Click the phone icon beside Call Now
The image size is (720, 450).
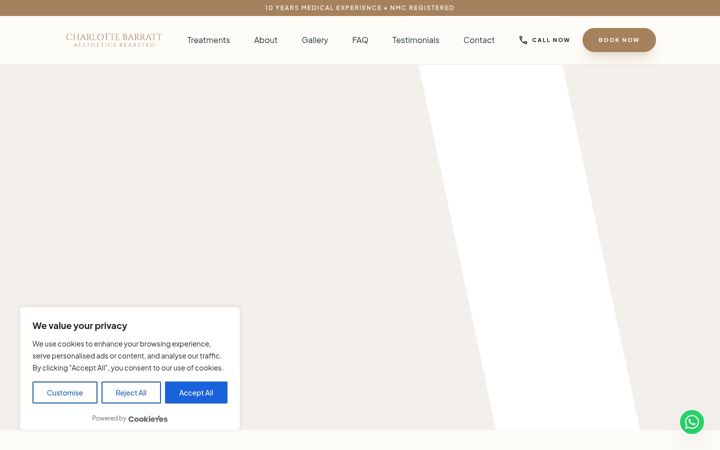coord(523,40)
